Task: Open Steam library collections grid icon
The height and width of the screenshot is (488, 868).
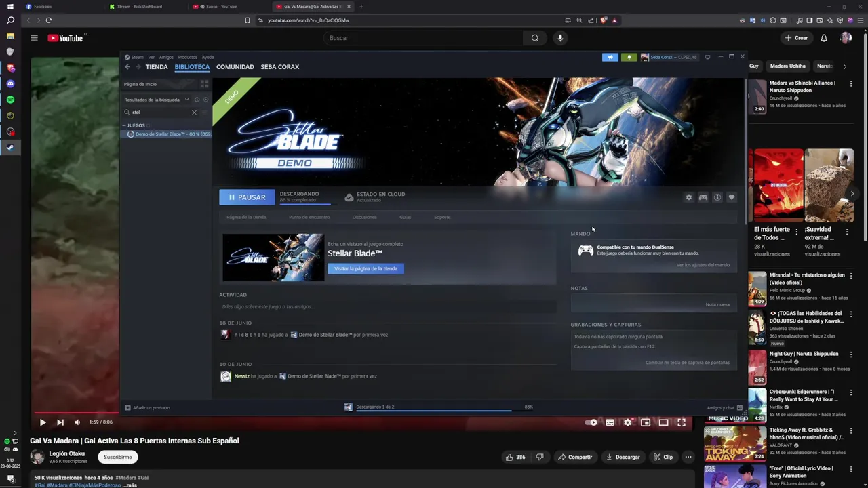Action: click(204, 84)
